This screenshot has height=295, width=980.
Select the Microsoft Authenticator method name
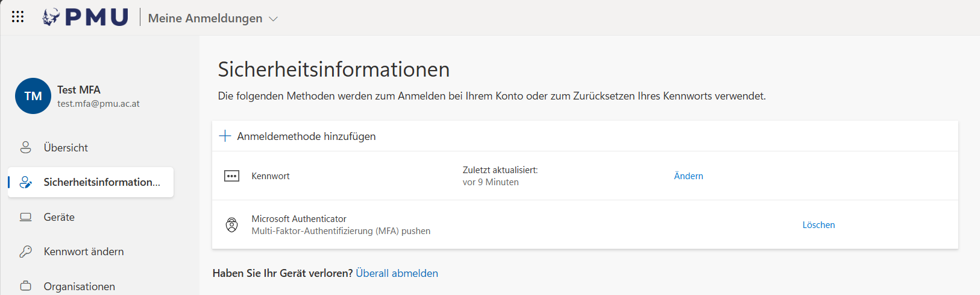click(299, 219)
